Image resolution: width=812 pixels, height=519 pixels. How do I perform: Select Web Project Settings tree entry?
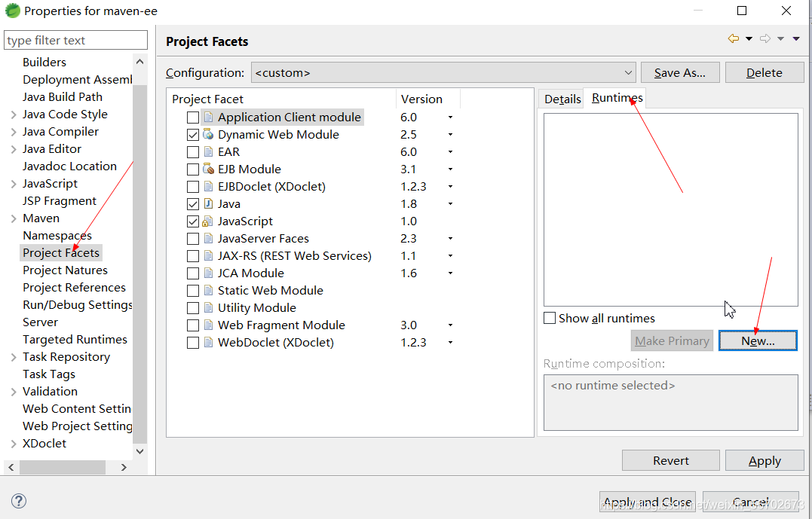coord(77,426)
